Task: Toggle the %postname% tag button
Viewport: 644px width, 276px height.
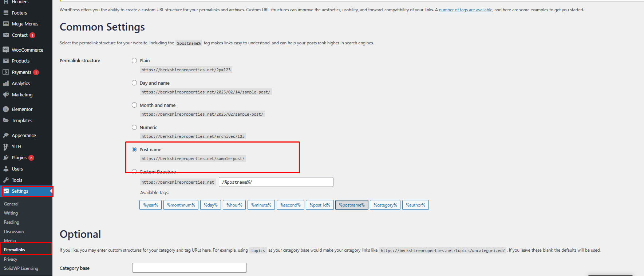Action: click(352, 205)
